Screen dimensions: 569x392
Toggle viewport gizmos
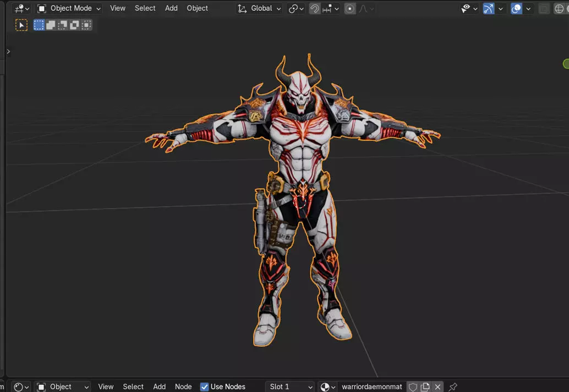[489, 9]
